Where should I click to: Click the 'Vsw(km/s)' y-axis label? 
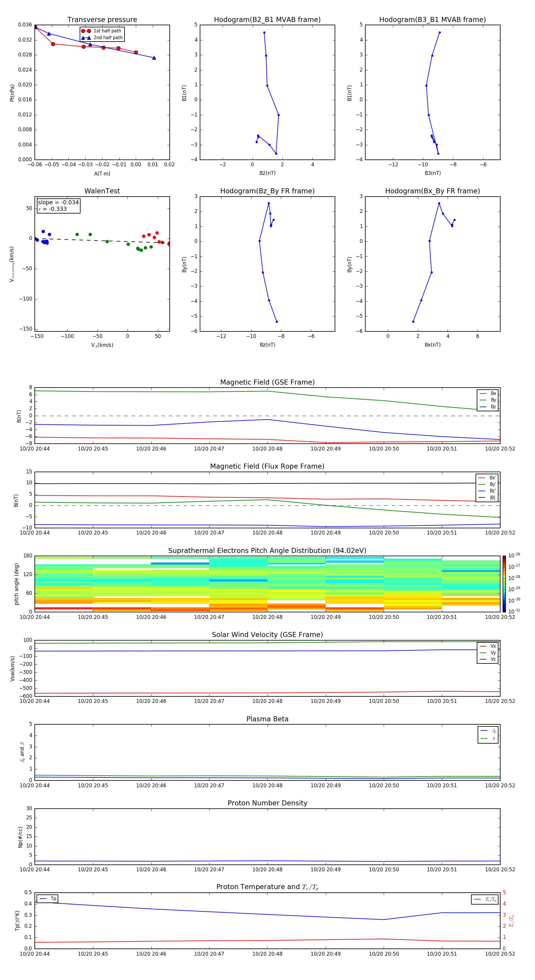click(12, 668)
